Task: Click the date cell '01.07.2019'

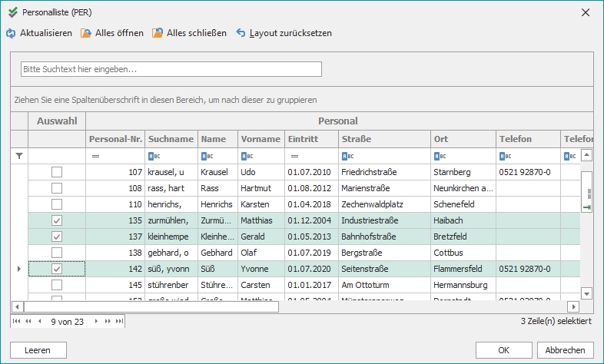Action: coord(312,253)
